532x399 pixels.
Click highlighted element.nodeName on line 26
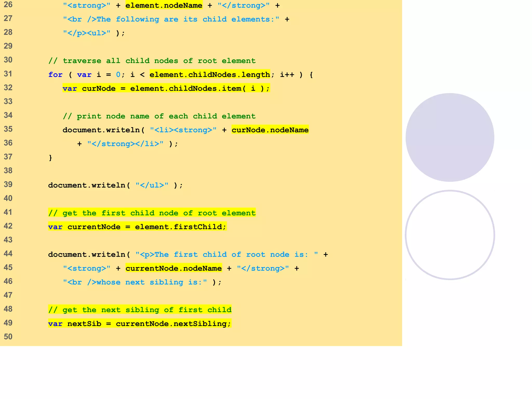pyautogui.click(x=164, y=5)
